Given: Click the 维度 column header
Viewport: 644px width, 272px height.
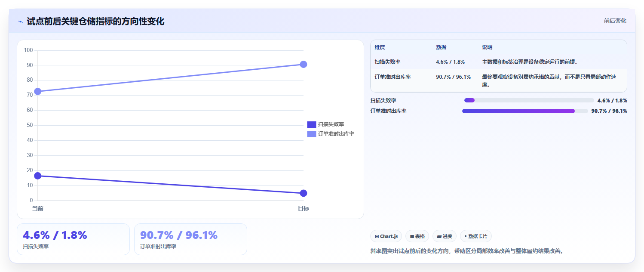Looking at the screenshot, I should click(x=380, y=47).
